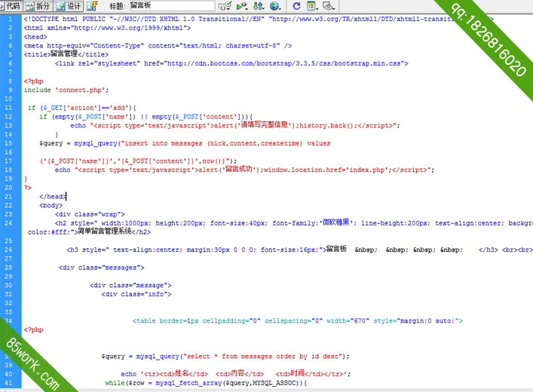Click the div class="wrap" line

click(90, 214)
